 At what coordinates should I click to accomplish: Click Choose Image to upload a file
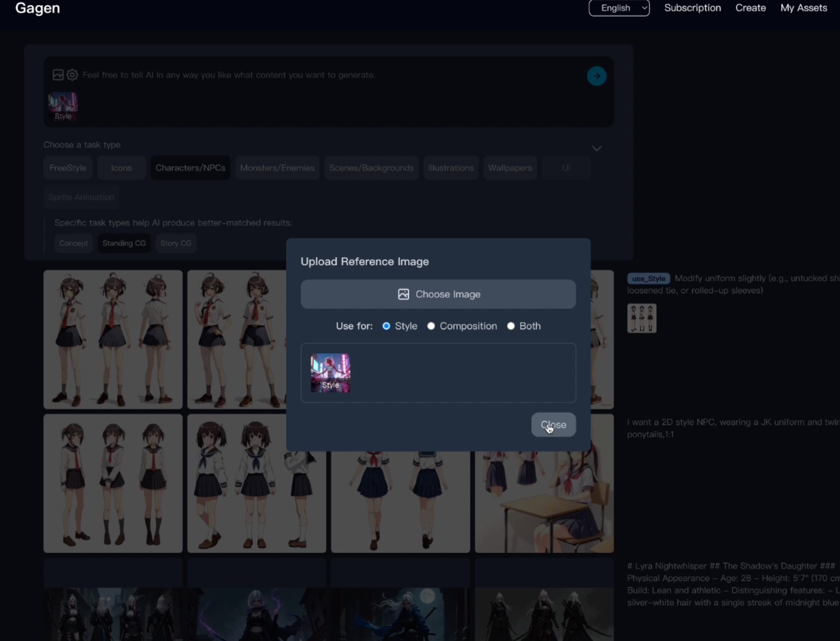coord(438,294)
